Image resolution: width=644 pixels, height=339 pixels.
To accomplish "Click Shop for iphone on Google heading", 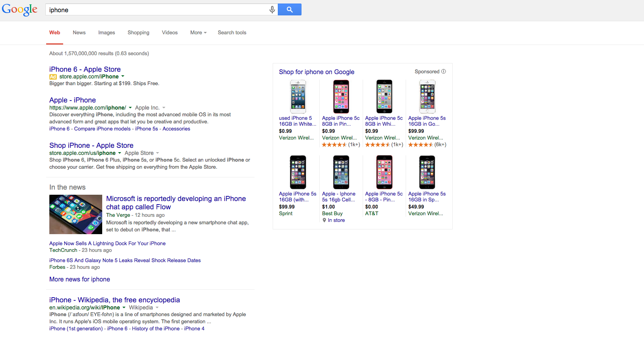I will [316, 72].
